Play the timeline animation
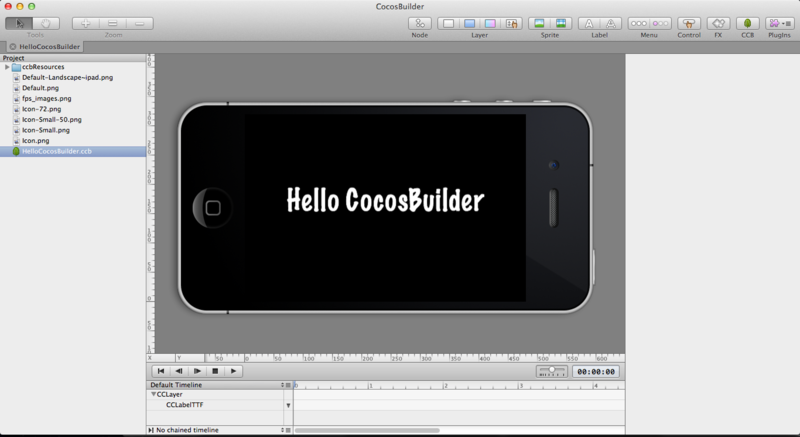800x437 pixels. [234, 371]
